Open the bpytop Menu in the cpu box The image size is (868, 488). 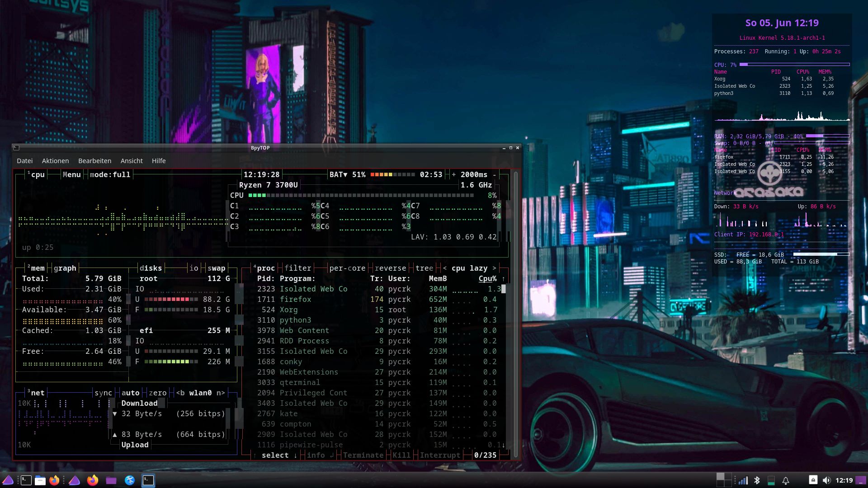[71, 174]
